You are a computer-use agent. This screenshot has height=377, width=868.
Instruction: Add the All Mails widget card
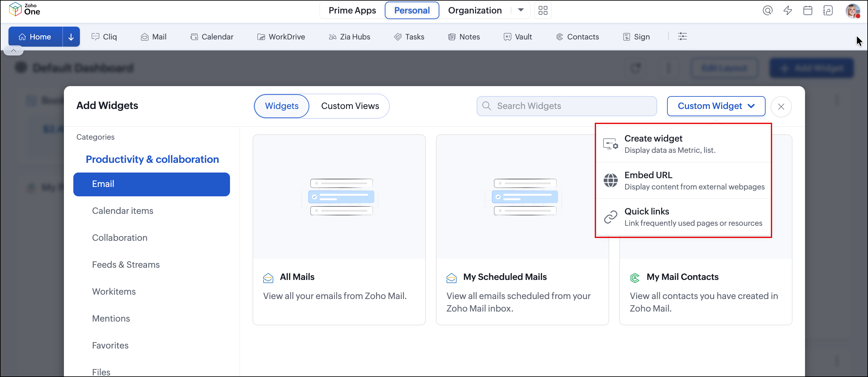pos(339,230)
